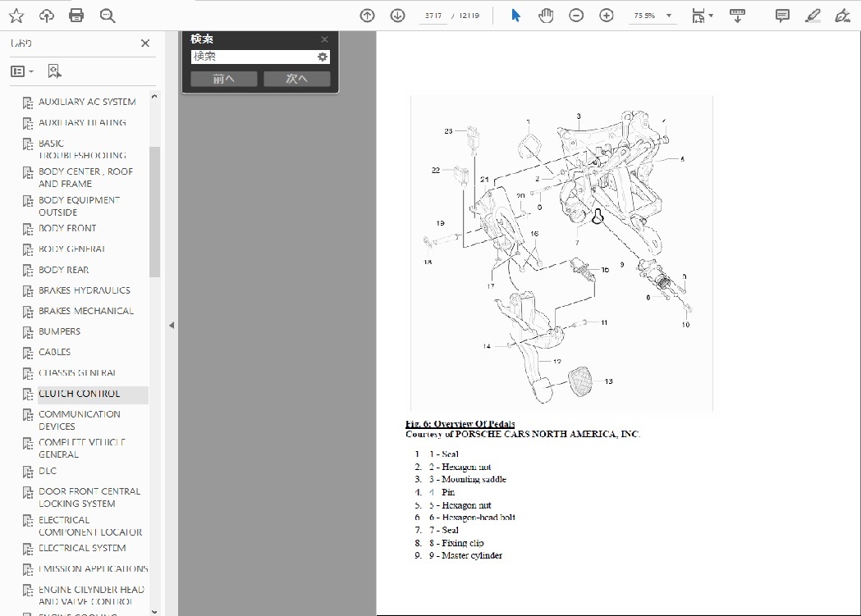Open DOOR FRONT CENTRAL LOCKING SYSTEM bookmark

(x=89, y=498)
